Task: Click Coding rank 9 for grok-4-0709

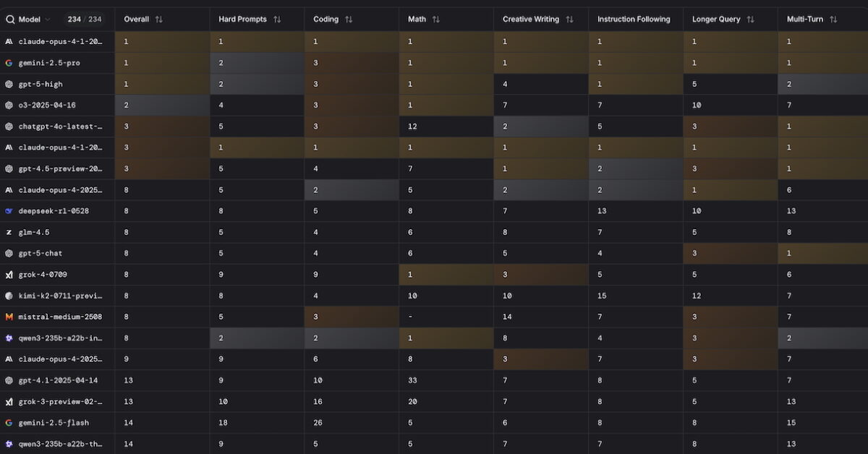Action: click(315, 275)
